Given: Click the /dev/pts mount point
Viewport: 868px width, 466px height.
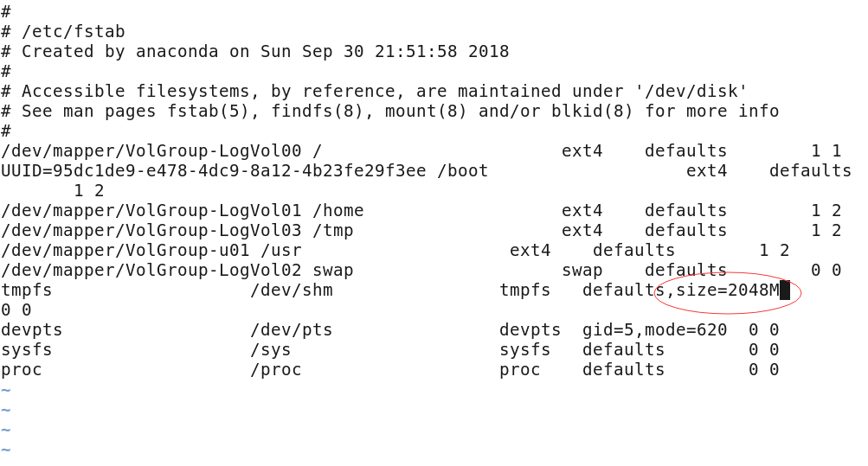Looking at the screenshot, I should click(x=291, y=330).
